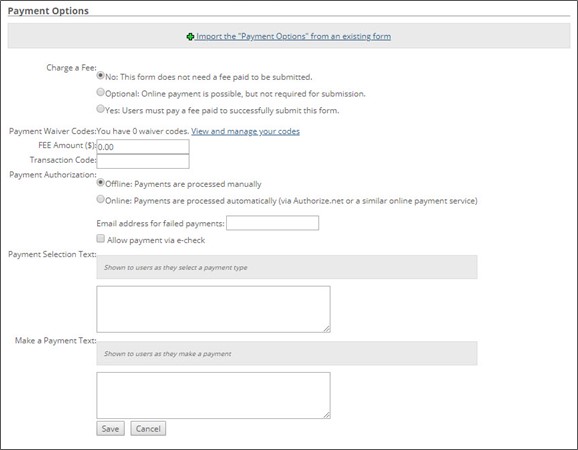578x450 pixels.
Task: Select No fee radio option
Action: coord(100,76)
